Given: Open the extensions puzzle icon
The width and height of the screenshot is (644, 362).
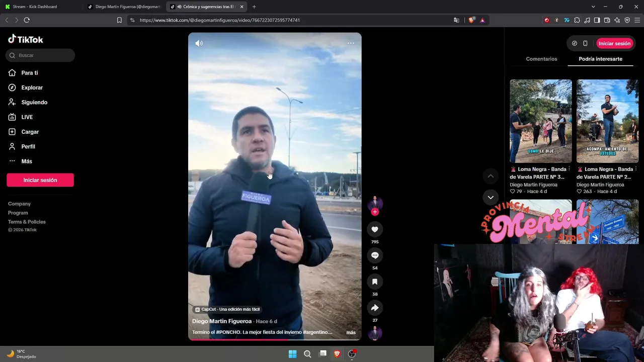Looking at the screenshot, I should (577, 20).
